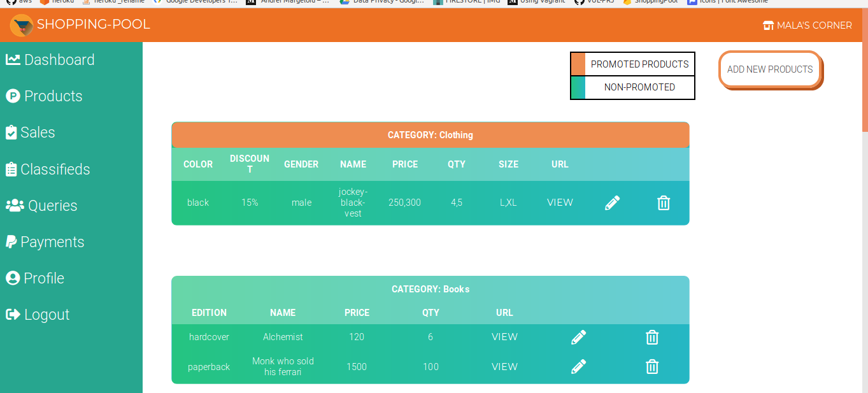The height and width of the screenshot is (393, 868).
Task: Click the Alchemist name cell
Action: pos(283,337)
